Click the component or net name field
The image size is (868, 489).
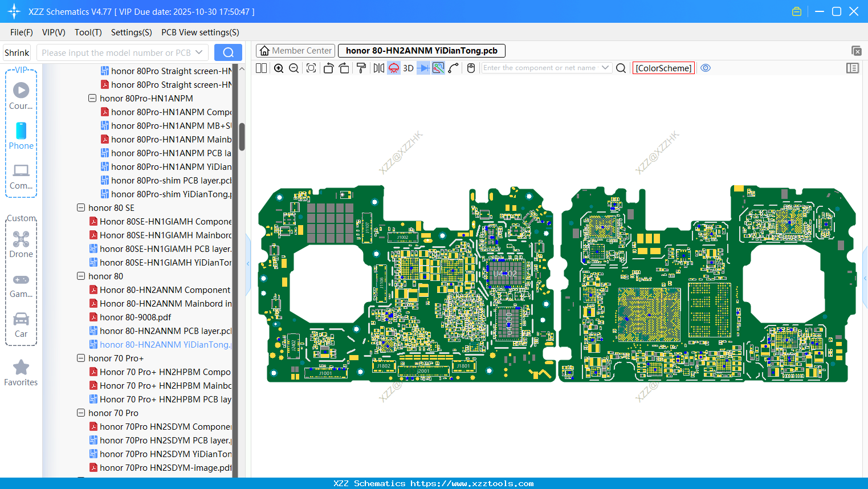coord(540,68)
